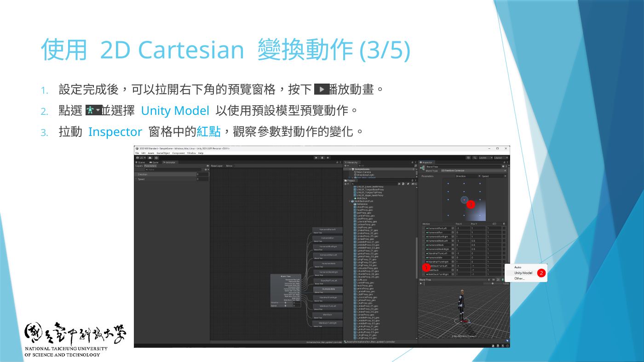Click the avatar model icon in preview toolbar
The image size is (644, 362).
502,279
